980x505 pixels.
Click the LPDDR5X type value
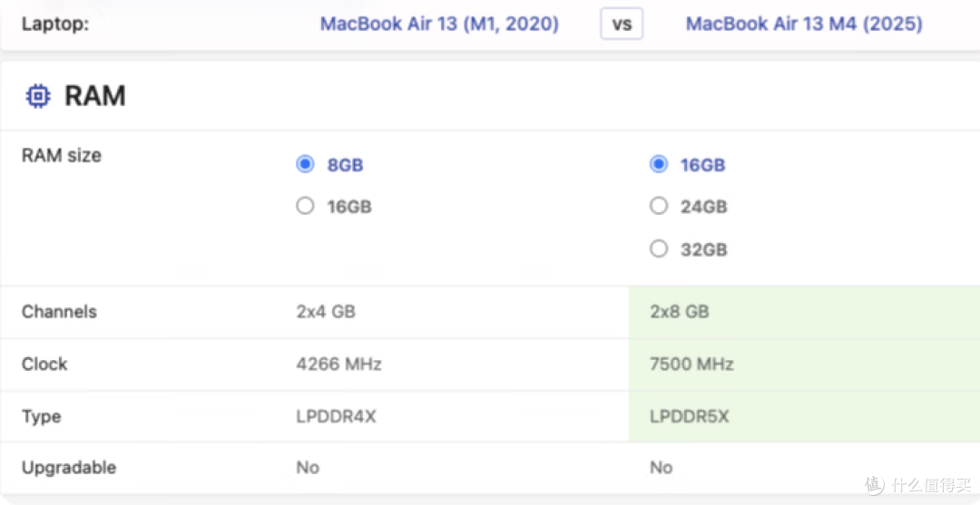[690, 416]
